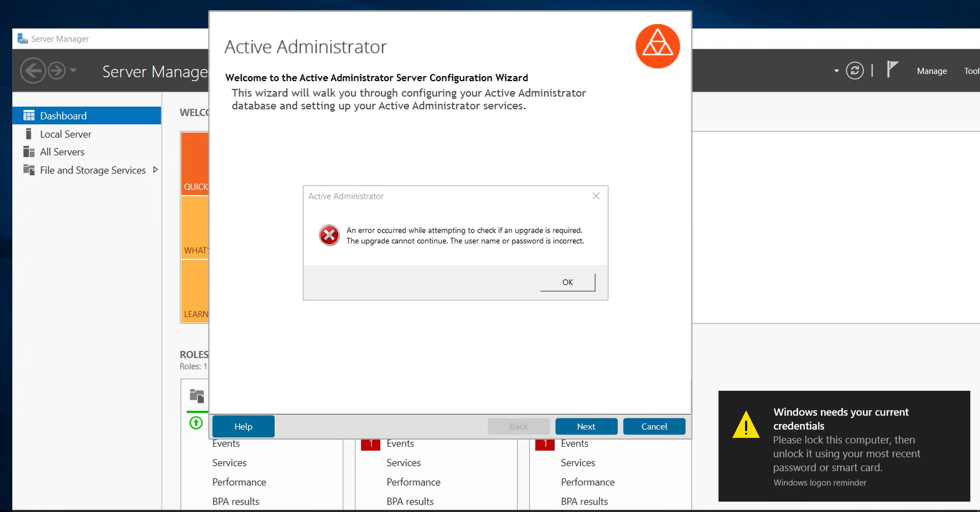The height and width of the screenshot is (512, 980).
Task: Open dropdown arrow left of Refresh icon
Action: 836,71
